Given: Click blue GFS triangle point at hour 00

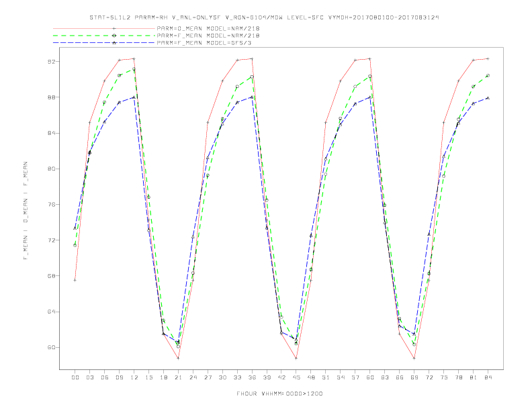Looking at the screenshot, I should pos(75,228).
